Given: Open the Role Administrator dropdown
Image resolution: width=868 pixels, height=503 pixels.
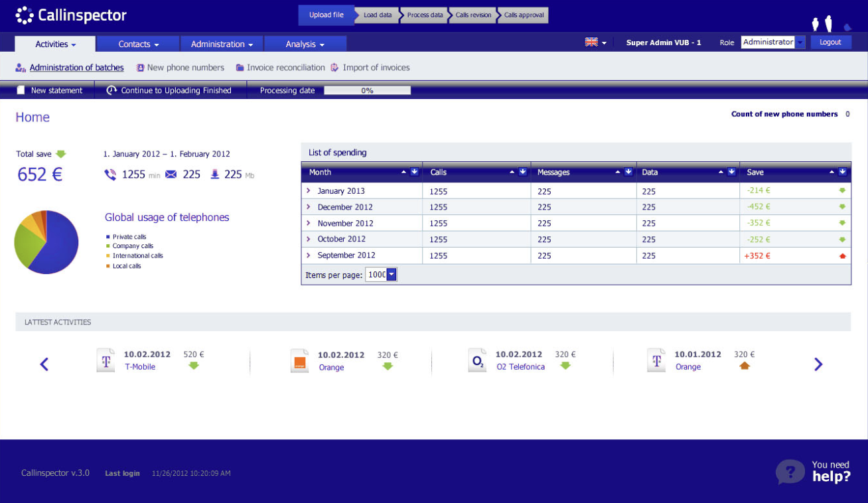Looking at the screenshot, I should 800,42.
